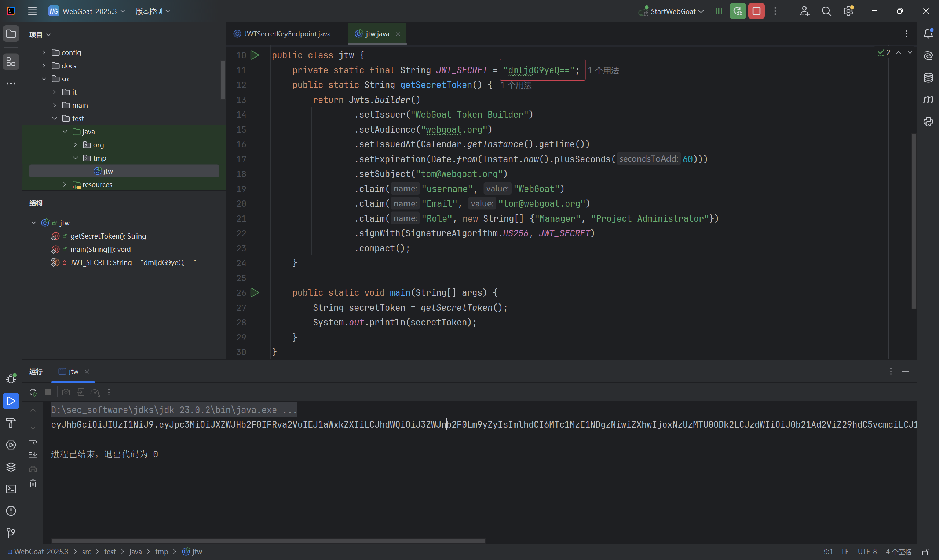Screen dimensions: 939x560
Task: Run class jtw from gutter line 10
Action: (x=255, y=55)
